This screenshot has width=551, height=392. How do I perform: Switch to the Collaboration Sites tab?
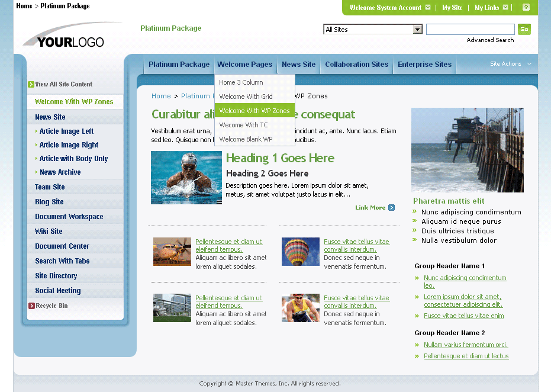click(356, 65)
